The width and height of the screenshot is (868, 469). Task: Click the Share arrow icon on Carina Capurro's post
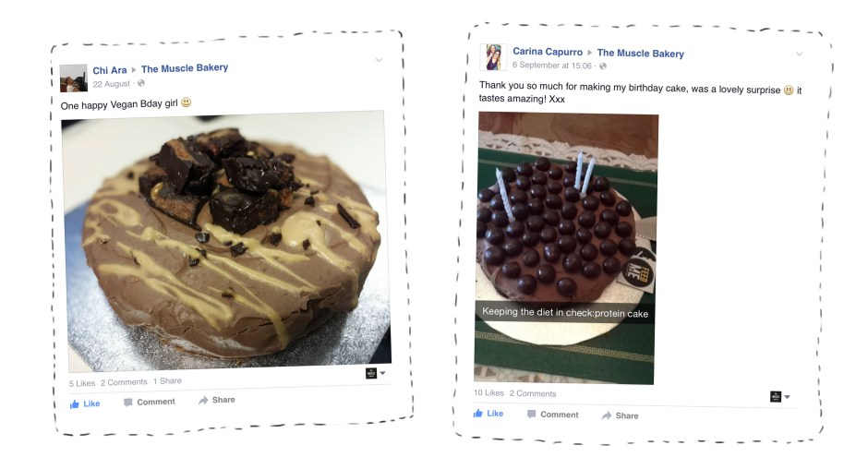[x=607, y=415]
